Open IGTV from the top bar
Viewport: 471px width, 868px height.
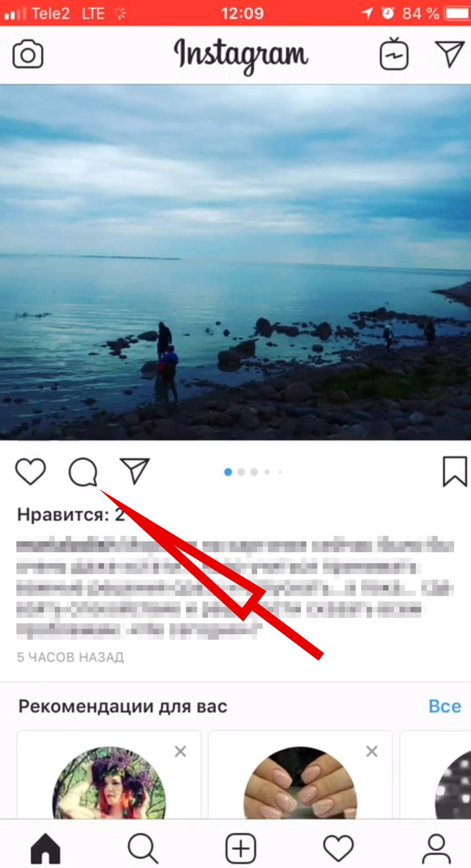pos(394,54)
